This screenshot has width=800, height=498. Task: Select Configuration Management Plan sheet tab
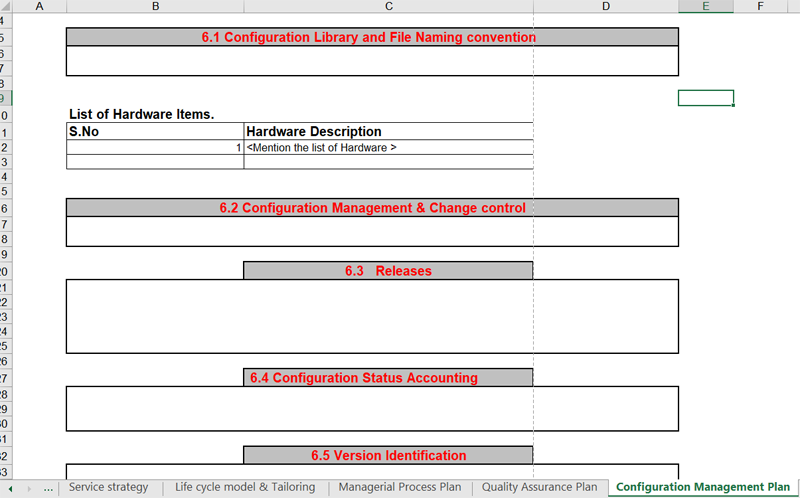click(703, 487)
